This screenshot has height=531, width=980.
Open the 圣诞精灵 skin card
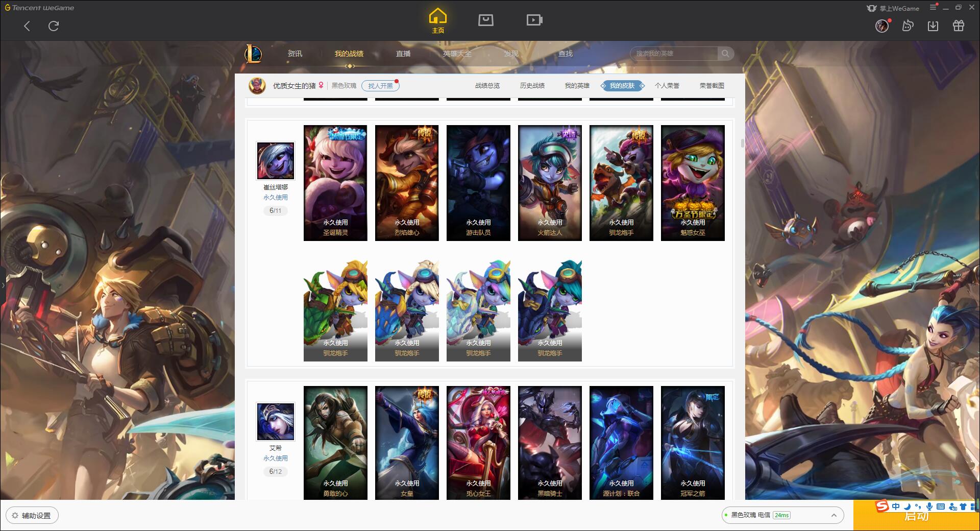[x=335, y=183]
